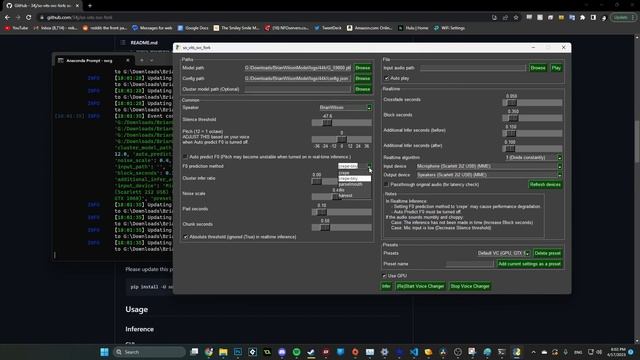Screen dimensions: 640x360
Task: Browse for the Cluster model path
Action: tap(362, 89)
